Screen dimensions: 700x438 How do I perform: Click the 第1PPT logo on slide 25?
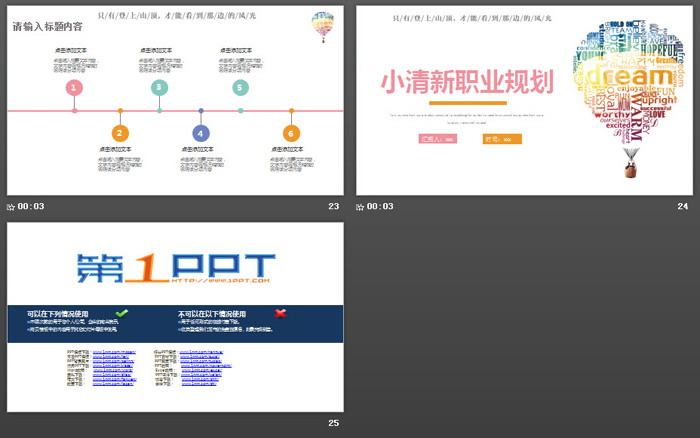[x=175, y=268]
